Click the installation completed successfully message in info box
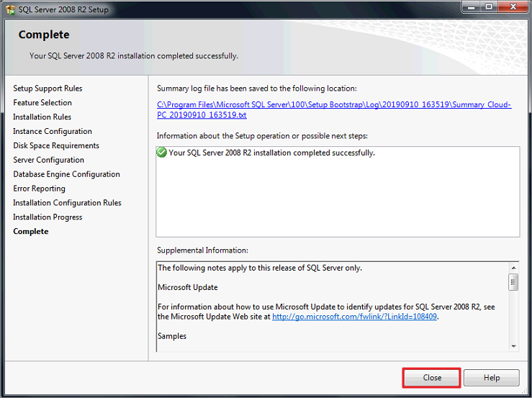 [x=272, y=153]
